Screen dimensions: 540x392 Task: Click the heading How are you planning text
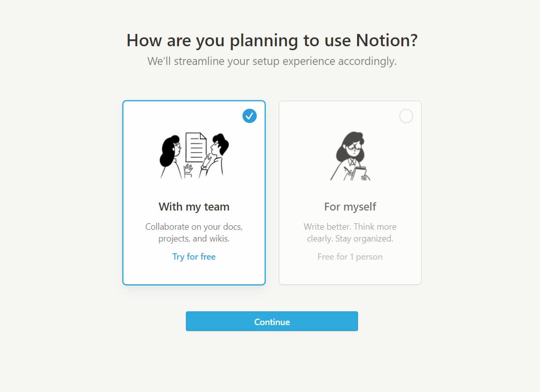[272, 40]
